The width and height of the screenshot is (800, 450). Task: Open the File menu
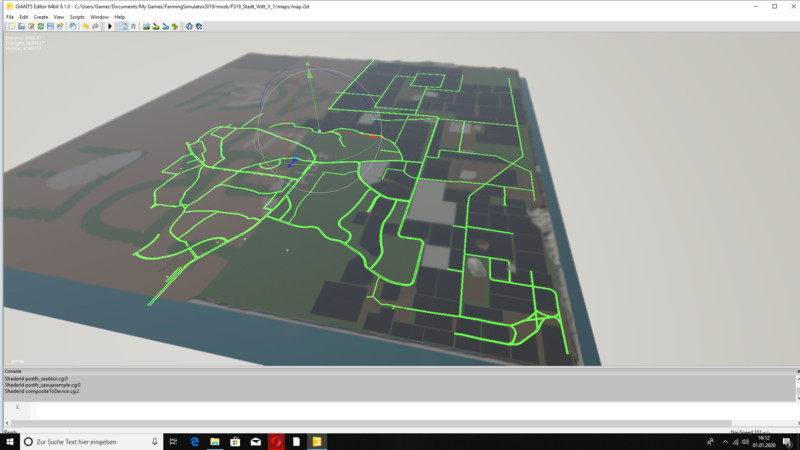click(x=10, y=17)
